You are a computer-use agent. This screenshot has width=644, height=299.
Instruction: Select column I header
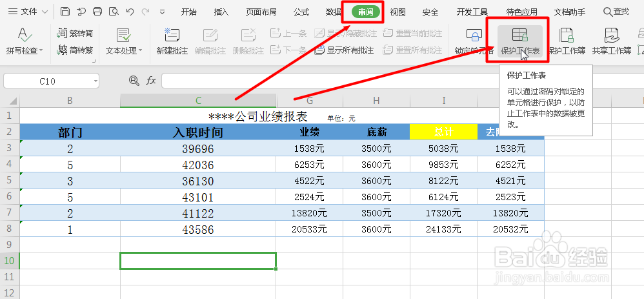coord(443,101)
